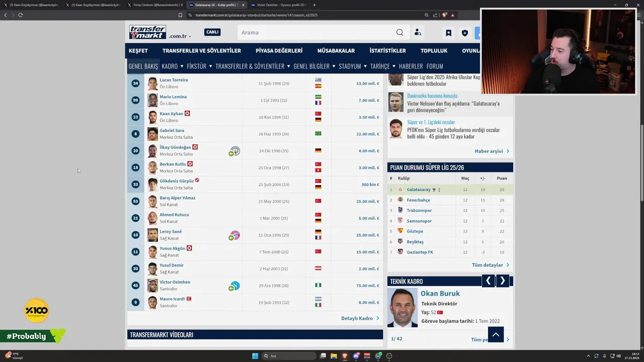Click Leroy Sané's 25.00 mil. € market value
644x362 pixels.
point(368,235)
